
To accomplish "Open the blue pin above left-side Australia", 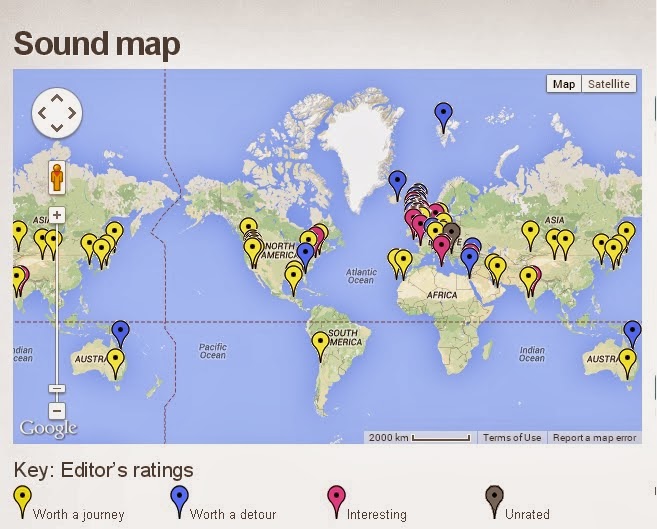I will (x=120, y=332).
